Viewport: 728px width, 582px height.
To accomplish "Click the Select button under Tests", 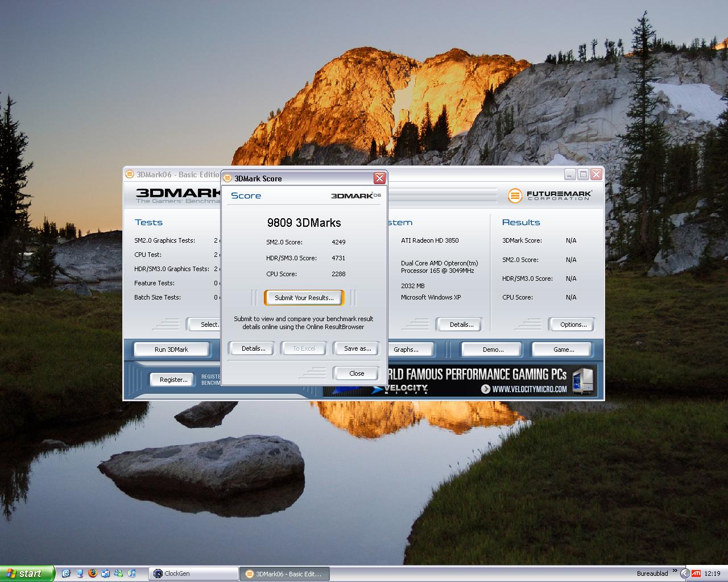I will point(204,325).
